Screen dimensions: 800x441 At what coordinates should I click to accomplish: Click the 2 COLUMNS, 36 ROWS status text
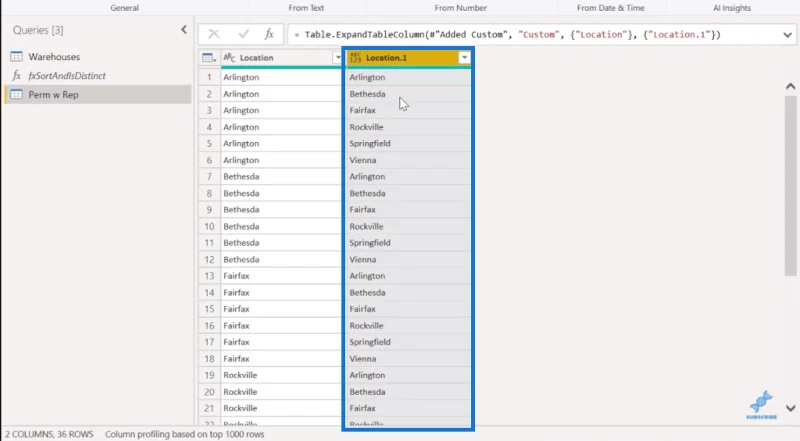click(x=49, y=434)
